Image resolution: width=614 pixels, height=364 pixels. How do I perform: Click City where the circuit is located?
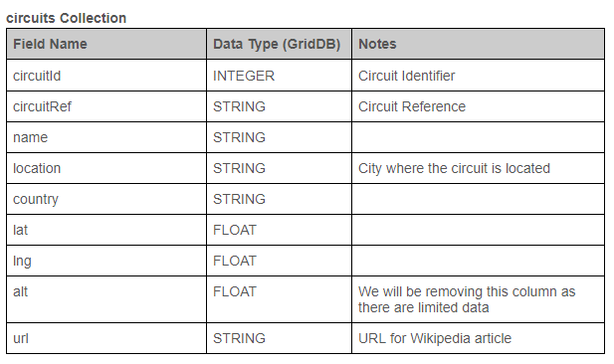(454, 168)
